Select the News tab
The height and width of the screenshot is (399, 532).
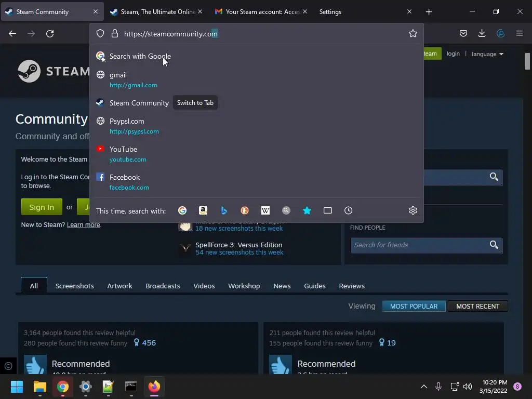coord(282,286)
